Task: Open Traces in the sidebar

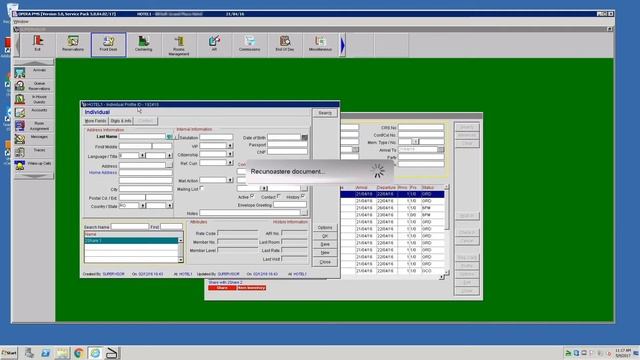Action: tap(34, 152)
